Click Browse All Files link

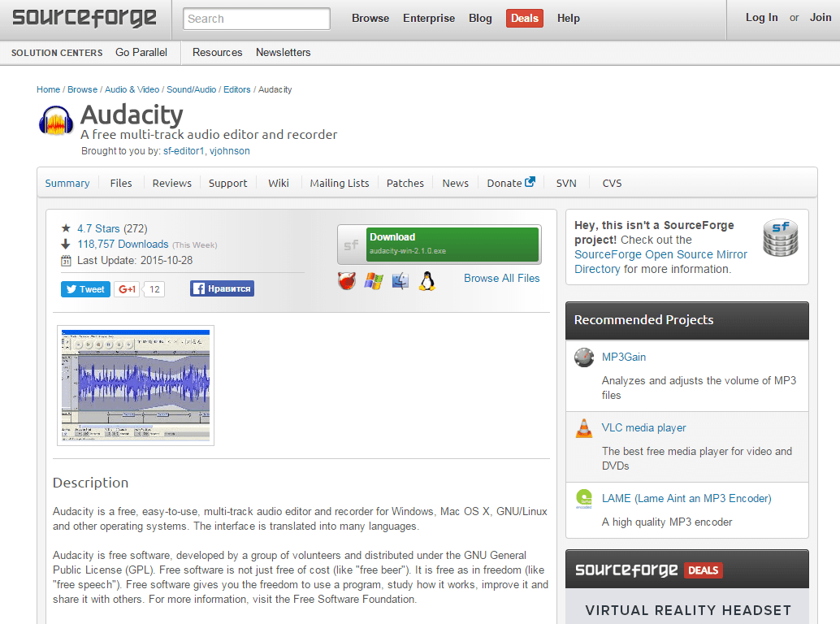click(501, 279)
